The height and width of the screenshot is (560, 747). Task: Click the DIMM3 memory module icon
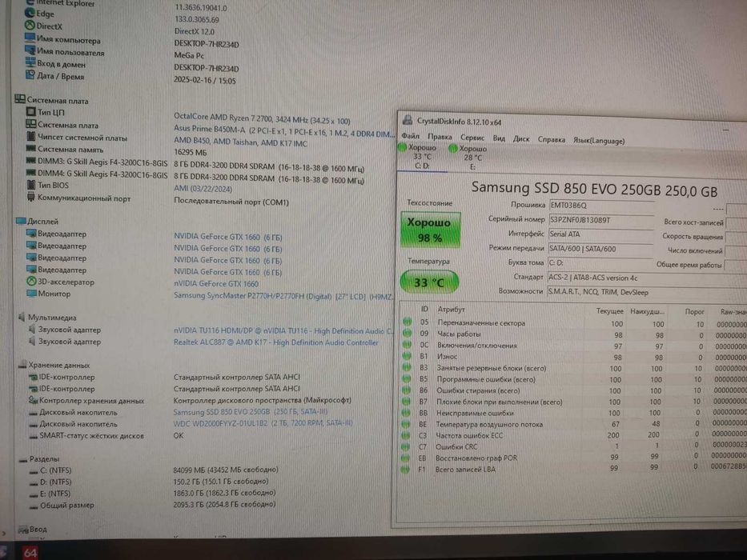click(x=31, y=161)
